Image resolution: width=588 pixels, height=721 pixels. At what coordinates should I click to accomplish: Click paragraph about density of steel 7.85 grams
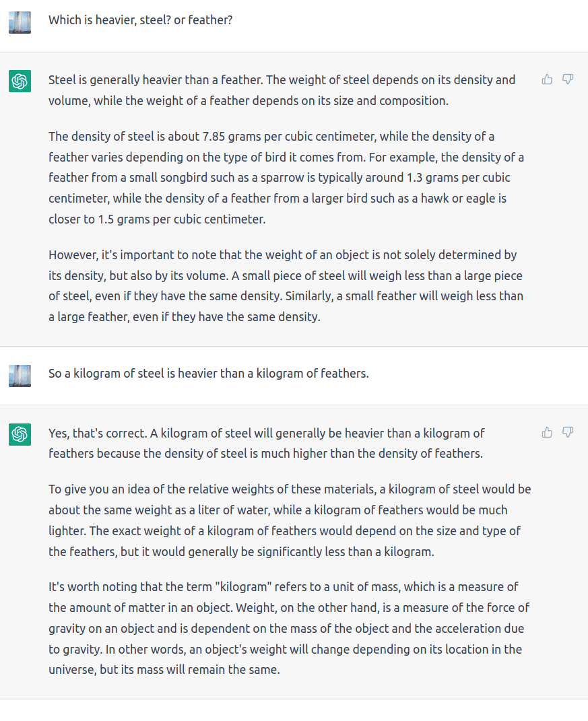pos(286,178)
